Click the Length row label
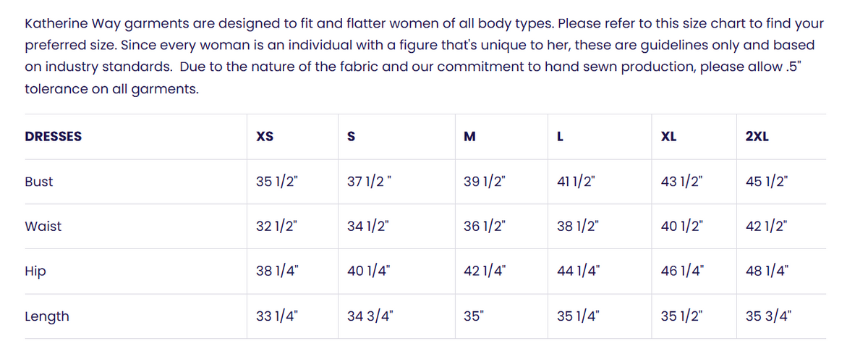868x362 pixels. click(47, 316)
